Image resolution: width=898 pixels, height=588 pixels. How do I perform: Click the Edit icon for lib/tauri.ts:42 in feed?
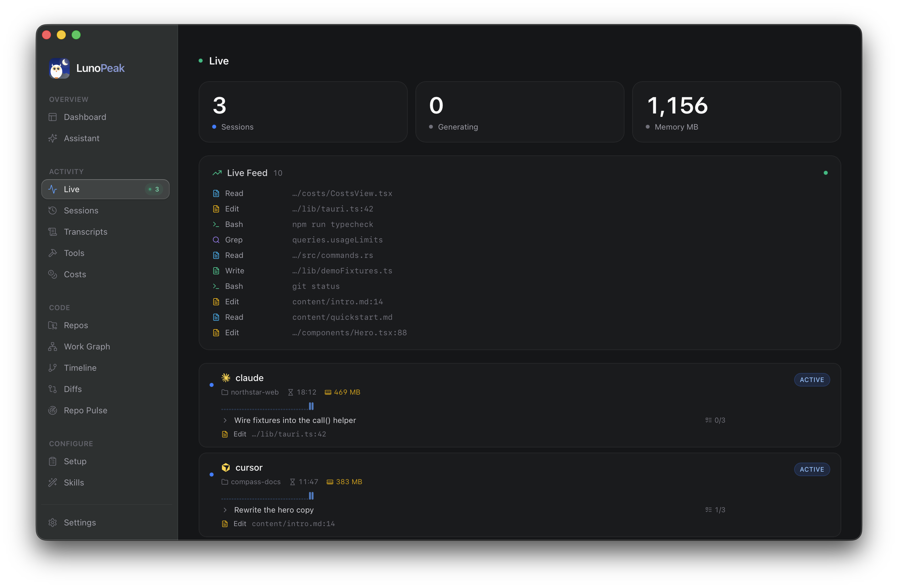(216, 209)
